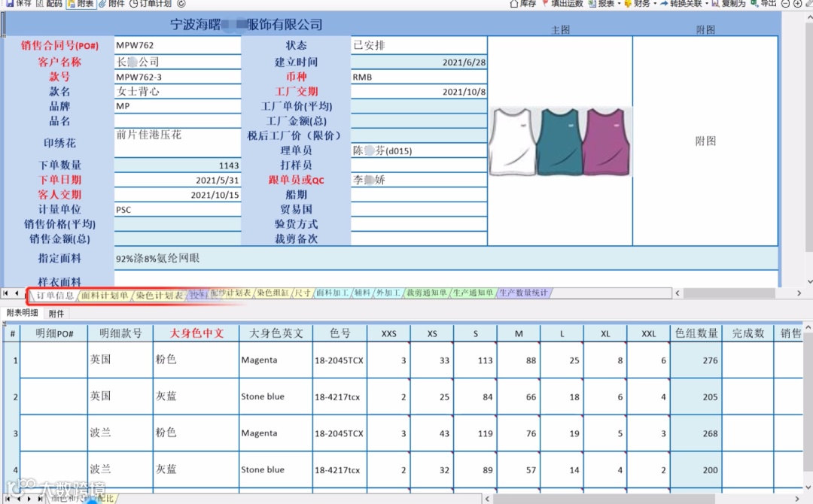Screen dimensions: 813x504
Task: Edit the 品牌 field MP
Action: pos(178,106)
